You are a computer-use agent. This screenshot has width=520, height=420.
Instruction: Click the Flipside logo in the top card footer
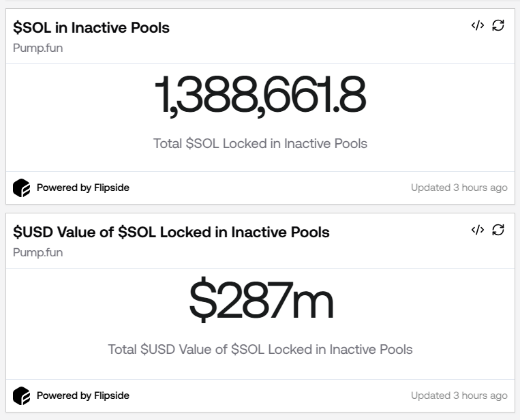[22, 187]
